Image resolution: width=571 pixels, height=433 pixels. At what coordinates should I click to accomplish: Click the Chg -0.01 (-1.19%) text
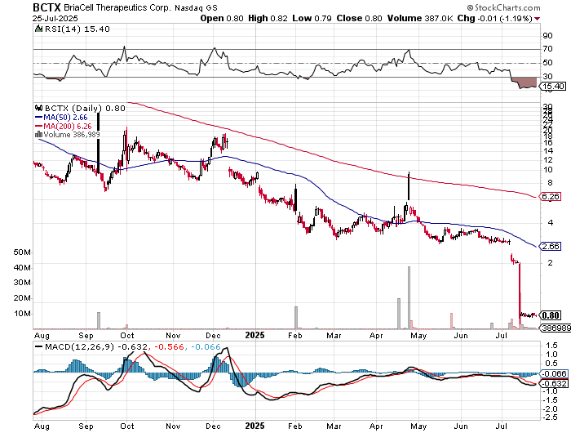(x=495, y=18)
